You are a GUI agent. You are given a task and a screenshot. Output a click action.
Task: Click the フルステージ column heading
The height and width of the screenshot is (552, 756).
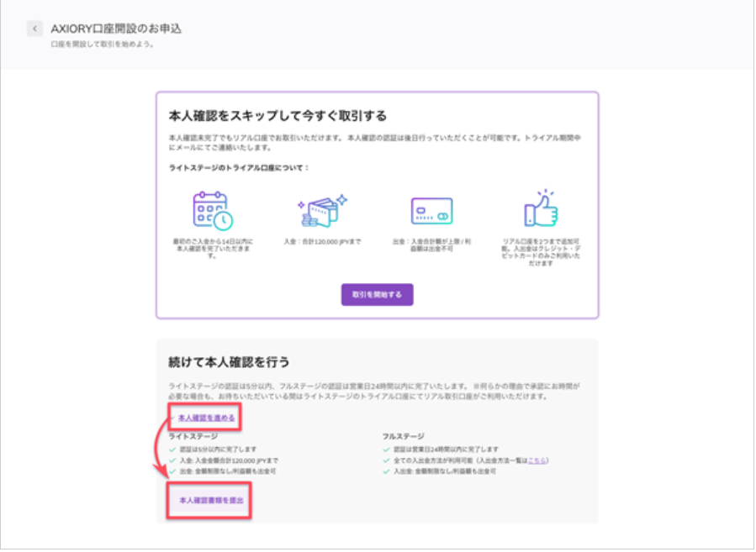(402, 436)
